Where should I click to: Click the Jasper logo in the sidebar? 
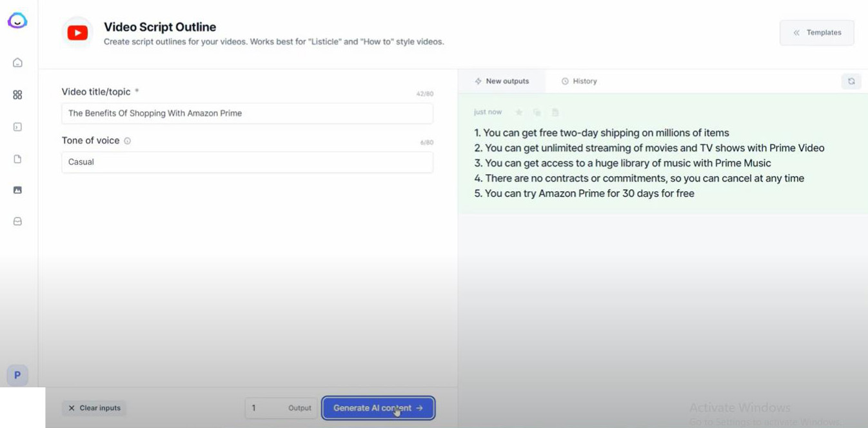tap(17, 21)
